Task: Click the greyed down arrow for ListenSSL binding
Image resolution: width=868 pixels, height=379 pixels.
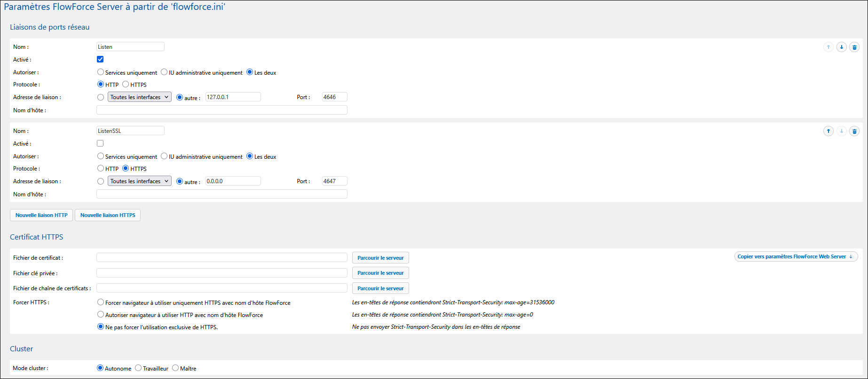Action: (x=841, y=131)
